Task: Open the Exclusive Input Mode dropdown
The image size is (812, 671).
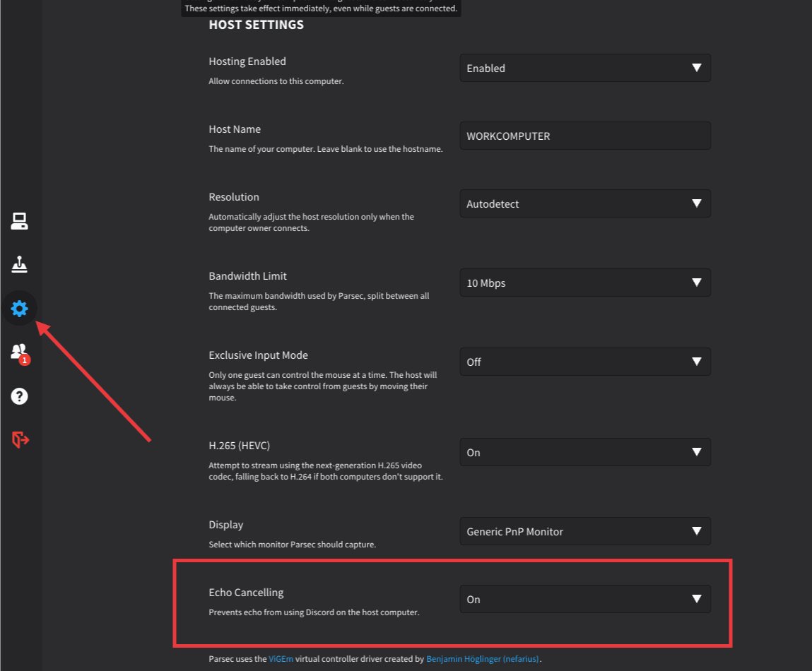Action: (584, 362)
